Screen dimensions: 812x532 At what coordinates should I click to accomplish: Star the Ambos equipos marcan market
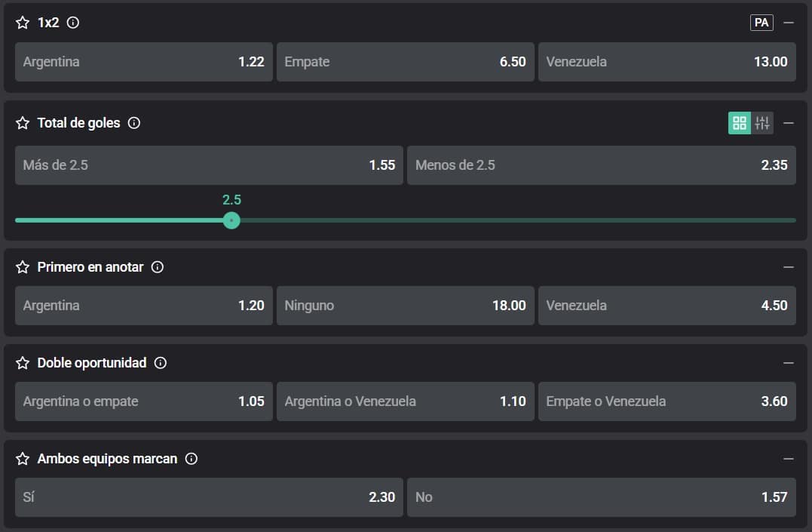tap(23, 459)
